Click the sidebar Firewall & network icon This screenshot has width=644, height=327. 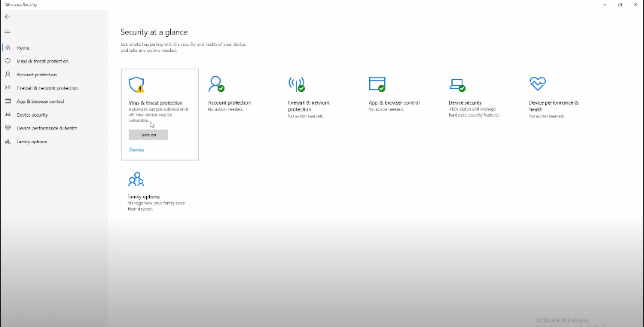(8, 87)
